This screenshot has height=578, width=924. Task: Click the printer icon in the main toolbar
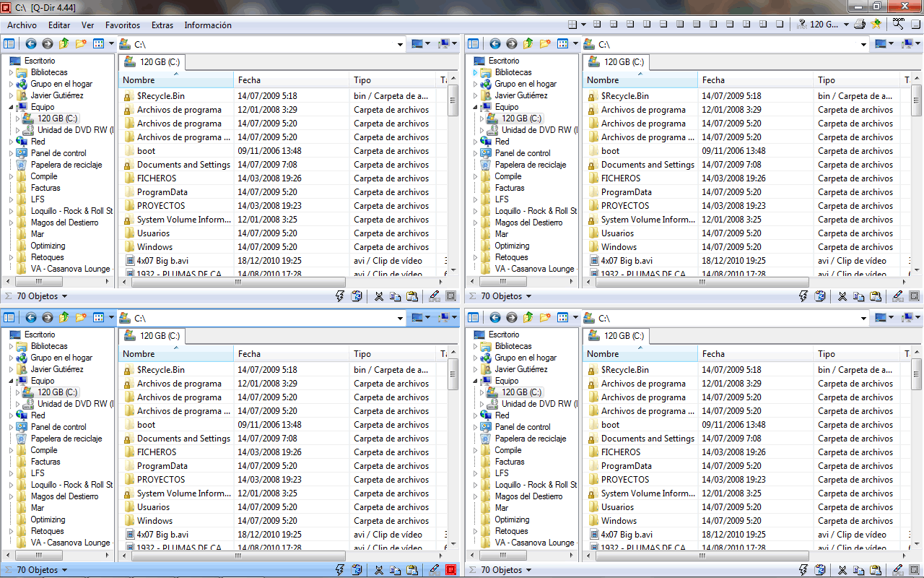click(859, 25)
